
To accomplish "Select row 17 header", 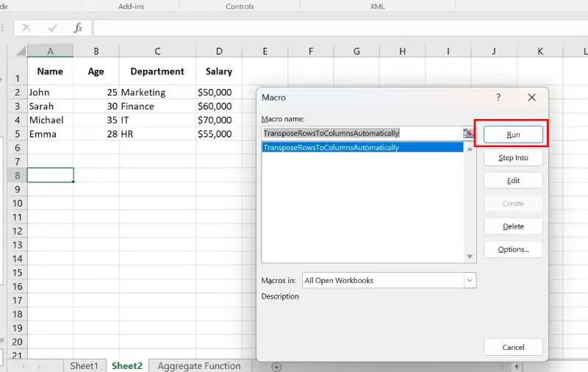I will coord(17,301).
